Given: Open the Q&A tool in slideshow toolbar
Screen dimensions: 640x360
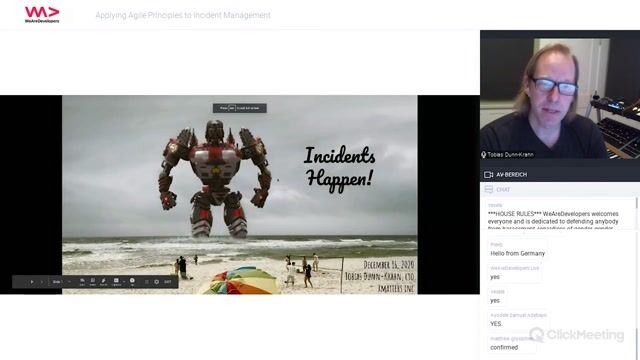Looking at the screenshot, I should [82, 282].
